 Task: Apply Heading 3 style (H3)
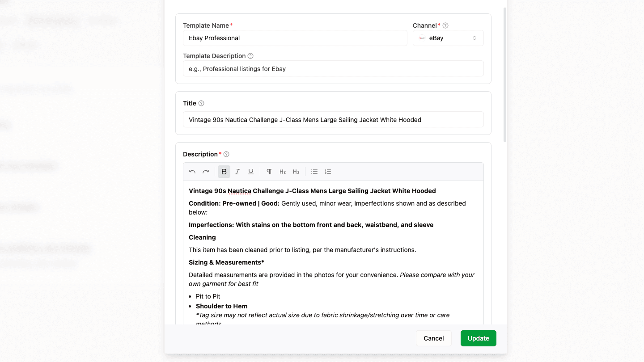coord(296,172)
